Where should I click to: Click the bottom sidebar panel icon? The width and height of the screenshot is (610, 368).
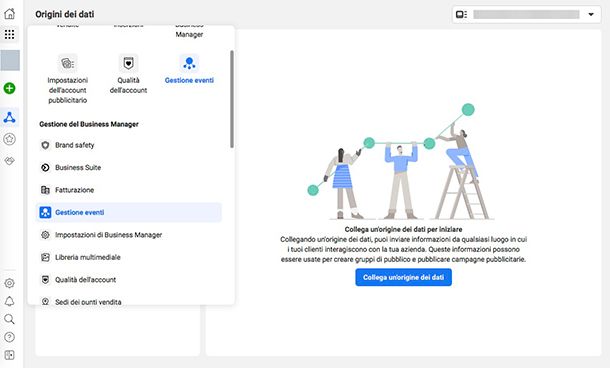9,355
